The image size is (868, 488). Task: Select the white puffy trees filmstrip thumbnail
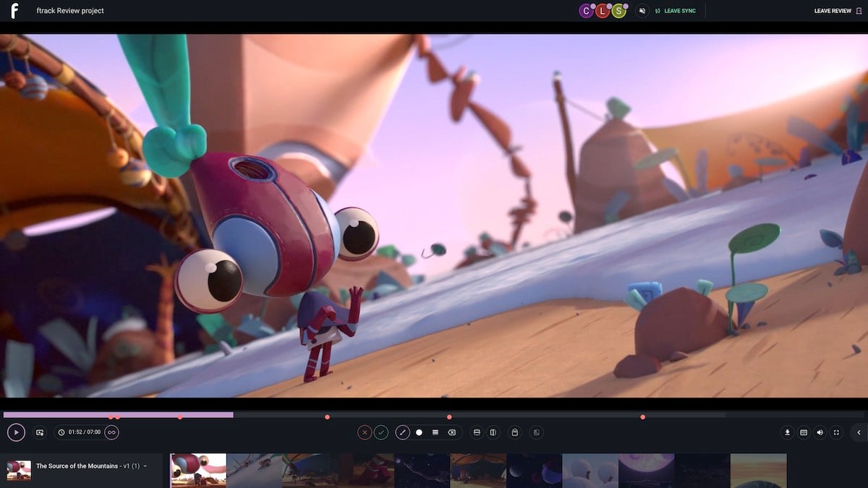(590, 471)
